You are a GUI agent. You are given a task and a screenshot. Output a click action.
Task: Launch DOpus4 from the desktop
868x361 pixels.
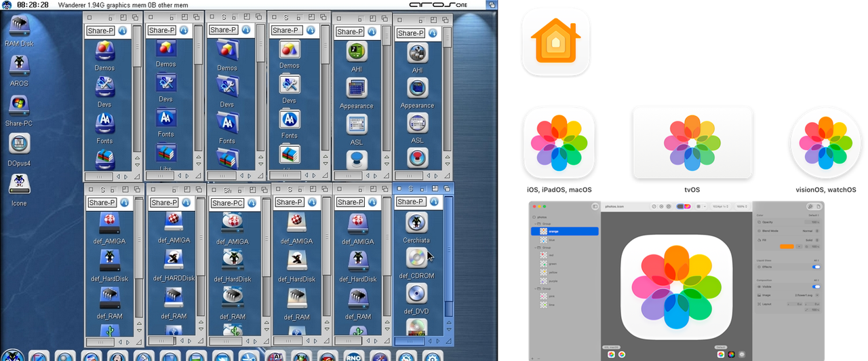(19, 144)
